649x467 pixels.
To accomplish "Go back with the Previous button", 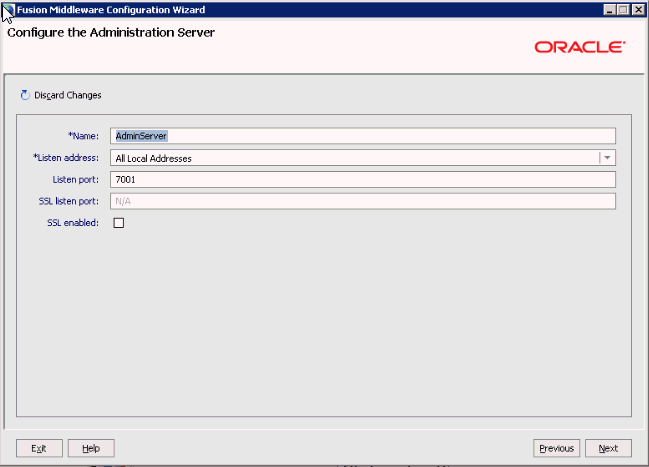I will click(557, 448).
